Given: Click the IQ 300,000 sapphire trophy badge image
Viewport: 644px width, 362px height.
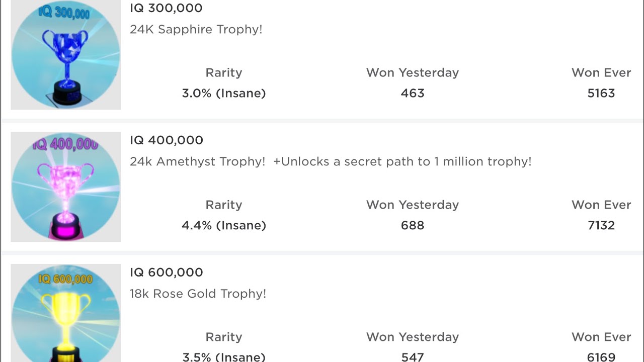Looking at the screenshot, I should 66,54.
